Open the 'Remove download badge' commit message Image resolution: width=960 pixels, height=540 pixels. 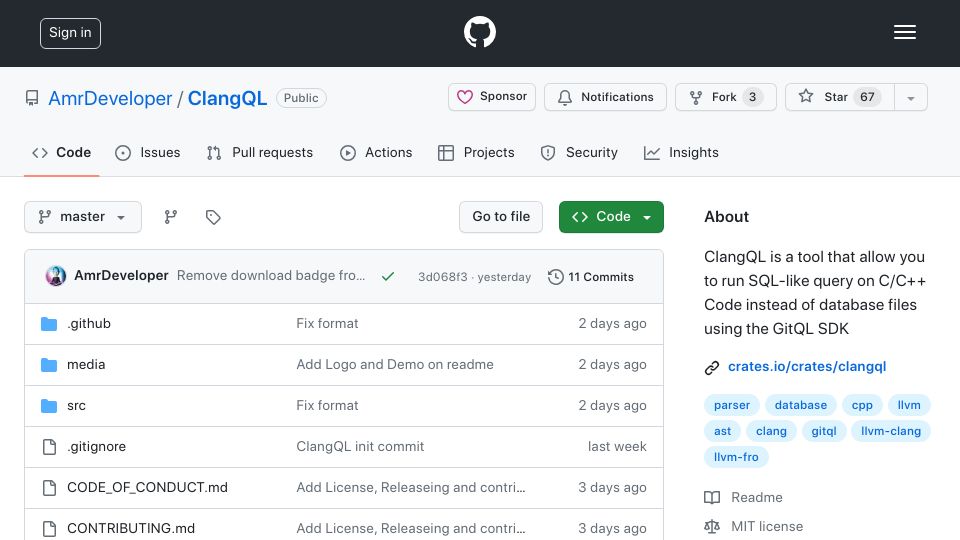(271, 276)
